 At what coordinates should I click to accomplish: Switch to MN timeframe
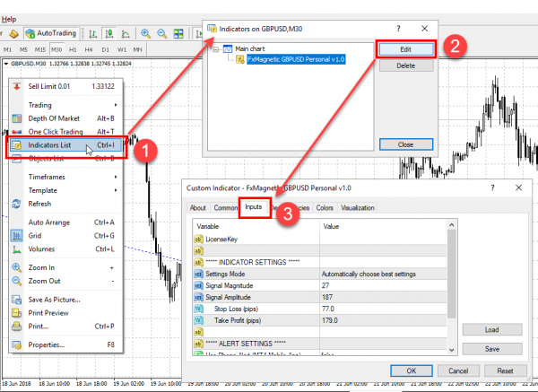[x=137, y=49]
